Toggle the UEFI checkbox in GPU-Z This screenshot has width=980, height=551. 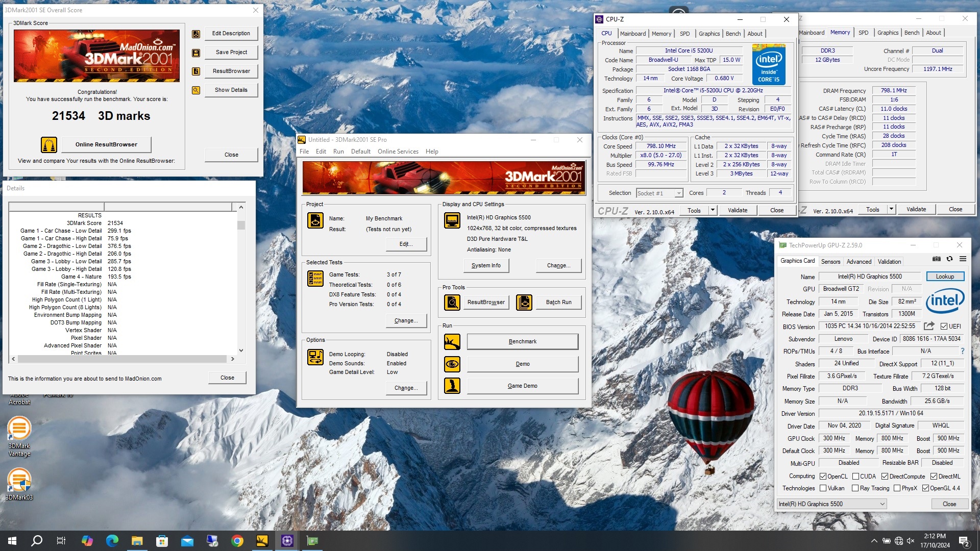pyautogui.click(x=944, y=327)
